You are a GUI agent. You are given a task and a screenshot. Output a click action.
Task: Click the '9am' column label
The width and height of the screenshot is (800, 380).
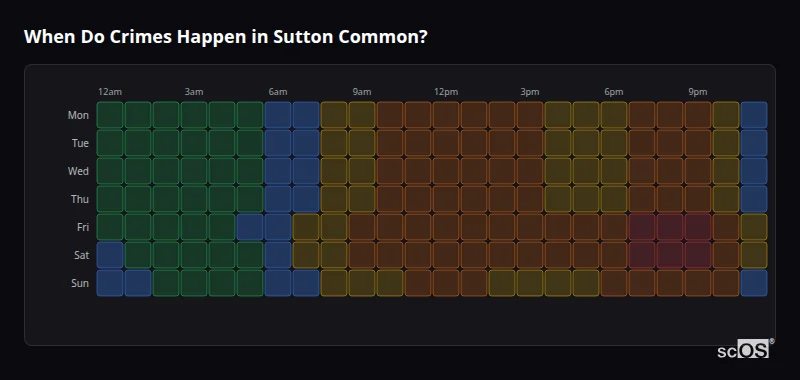coord(362,92)
